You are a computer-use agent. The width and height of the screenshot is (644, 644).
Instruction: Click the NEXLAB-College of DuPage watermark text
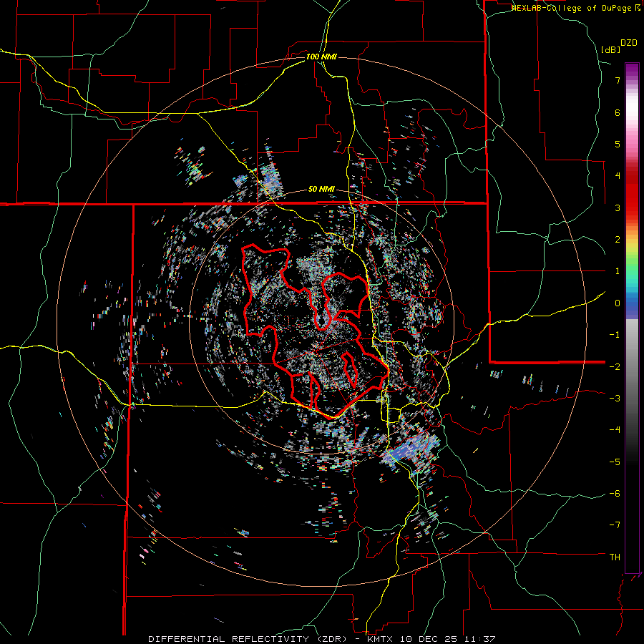click(575, 8)
